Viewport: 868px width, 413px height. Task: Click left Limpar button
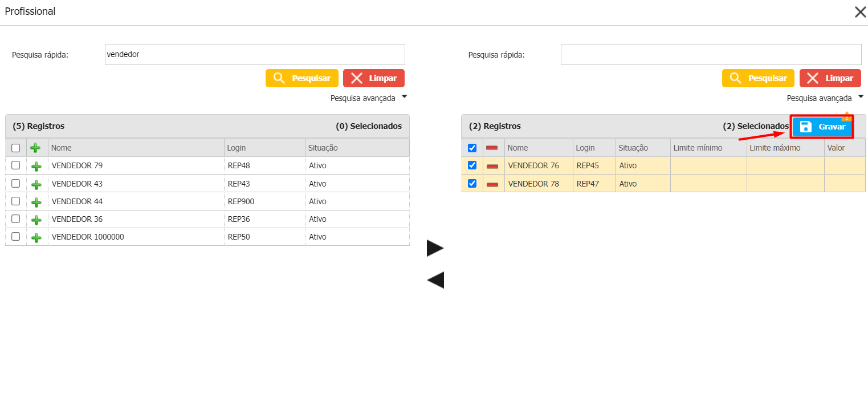374,78
